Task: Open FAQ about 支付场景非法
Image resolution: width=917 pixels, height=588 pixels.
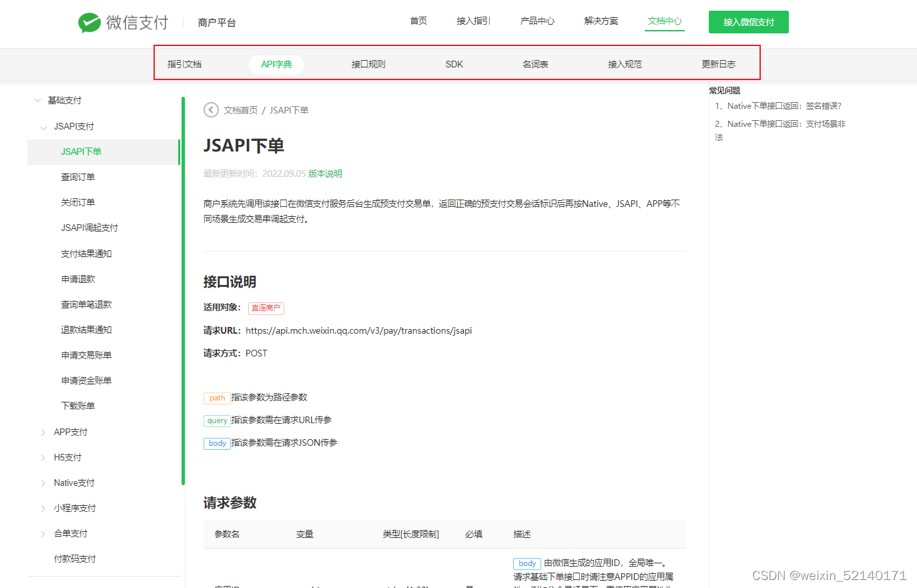Action: coord(780,130)
